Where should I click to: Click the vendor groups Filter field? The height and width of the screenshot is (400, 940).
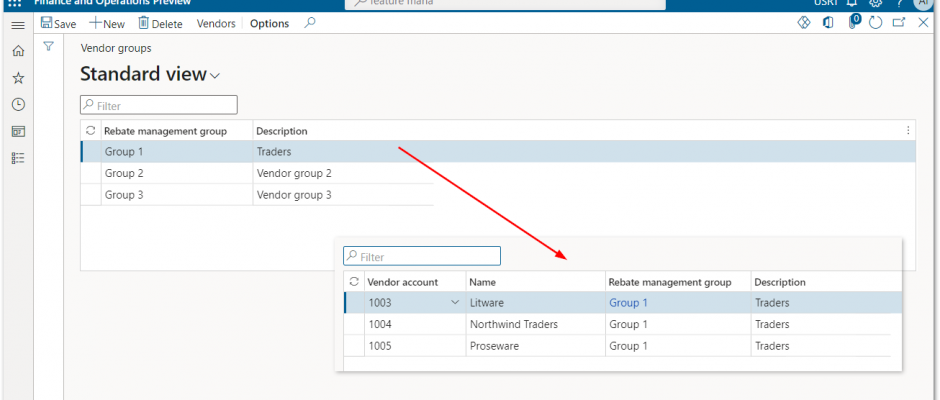coord(159,105)
